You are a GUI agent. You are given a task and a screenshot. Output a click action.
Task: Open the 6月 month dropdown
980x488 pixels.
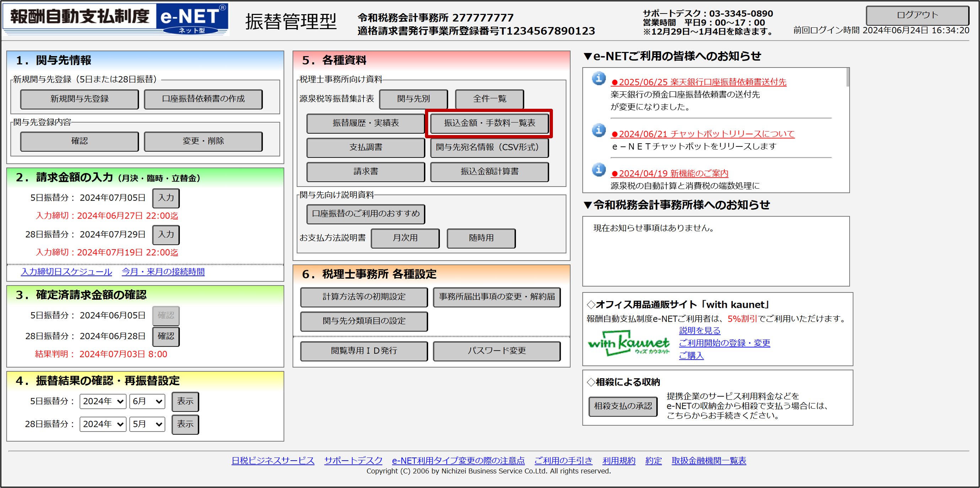point(147,401)
